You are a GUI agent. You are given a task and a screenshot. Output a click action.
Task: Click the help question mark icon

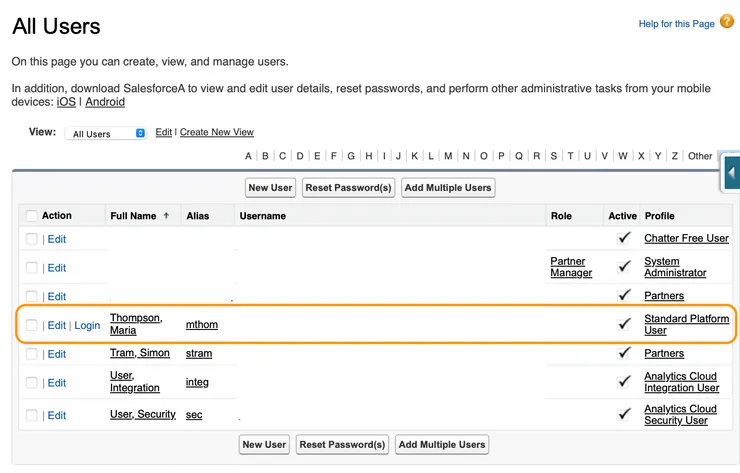tap(727, 22)
